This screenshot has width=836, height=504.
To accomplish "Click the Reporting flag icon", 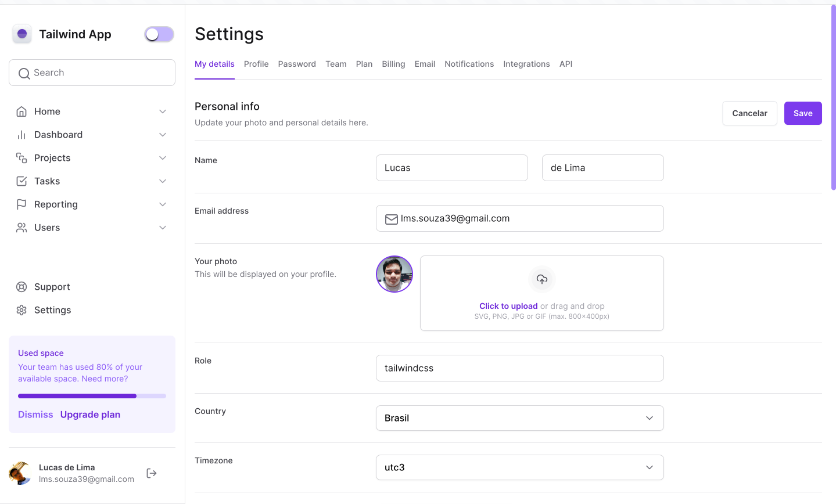I will pyautogui.click(x=21, y=204).
